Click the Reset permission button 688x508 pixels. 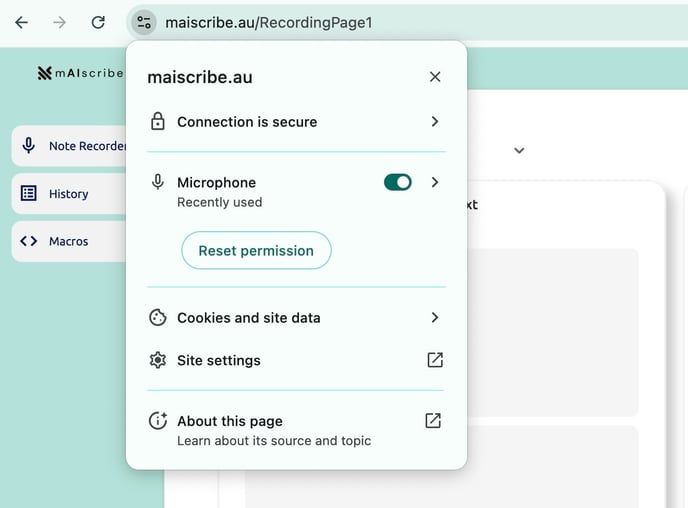256,250
